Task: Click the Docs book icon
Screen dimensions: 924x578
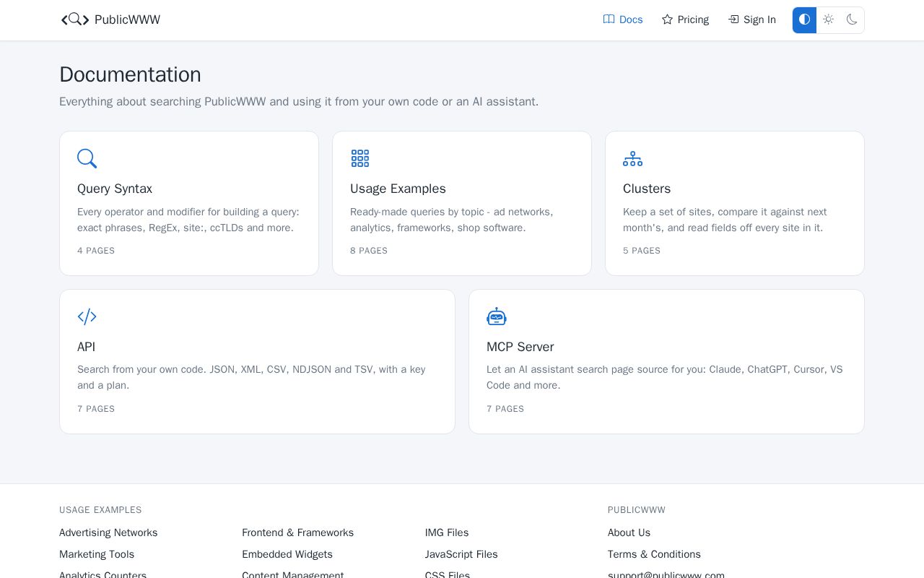Action: click(x=609, y=20)
